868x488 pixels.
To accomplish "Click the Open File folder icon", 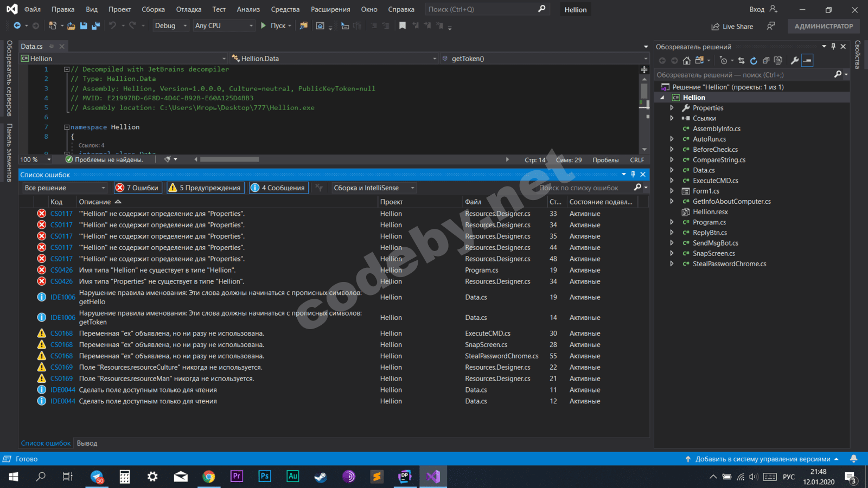I will click(x=71, y=25).
